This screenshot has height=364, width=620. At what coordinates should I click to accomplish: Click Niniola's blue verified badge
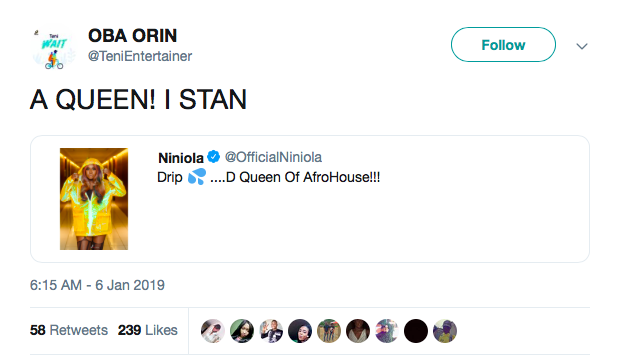coord(214,157)
